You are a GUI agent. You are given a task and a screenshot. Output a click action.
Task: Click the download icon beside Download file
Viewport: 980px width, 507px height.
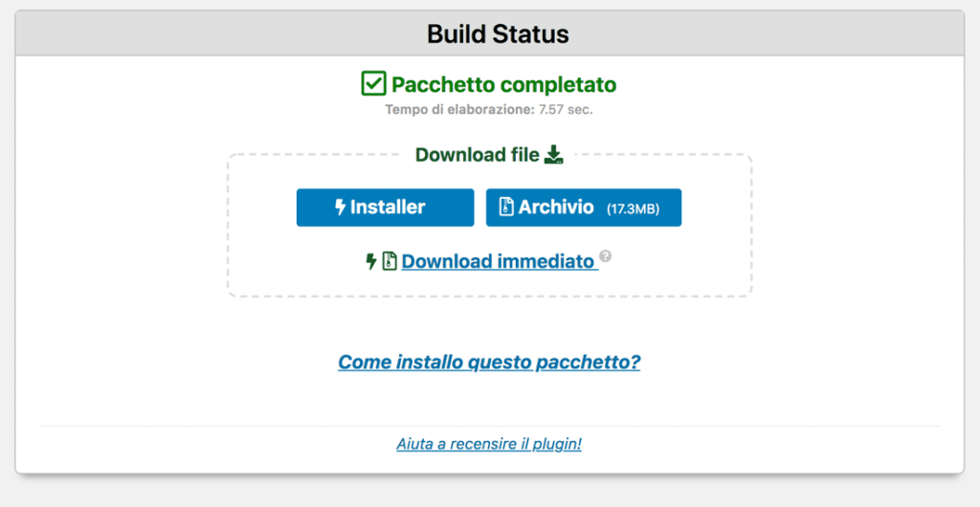point(554,154)
